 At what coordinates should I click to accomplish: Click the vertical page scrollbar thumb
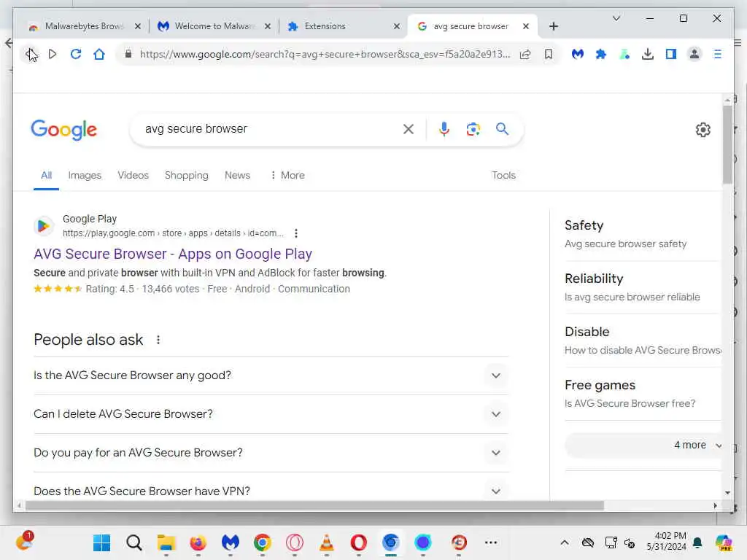(x=727, y=144)
